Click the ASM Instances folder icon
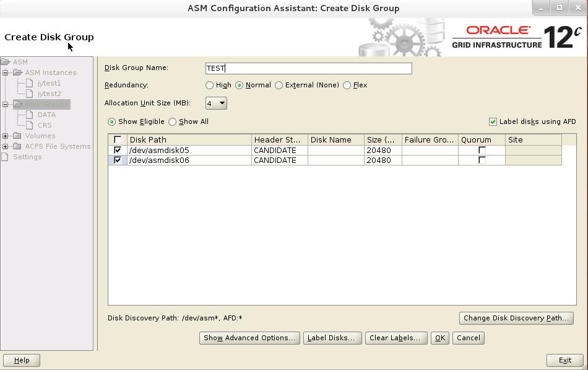Image resolution: width=588 pixels, height=370 pixels. point(17,73)
